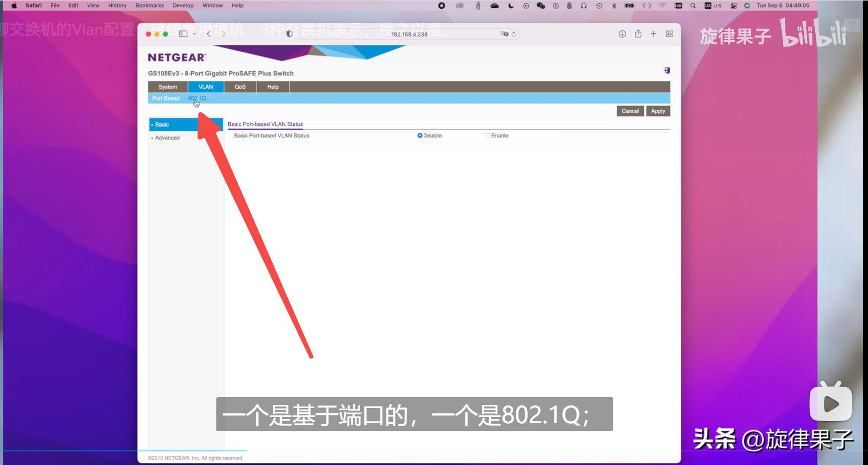Screen dimensions: 868x465
Task: Select the Enable radio button
Action: point(488,136)
